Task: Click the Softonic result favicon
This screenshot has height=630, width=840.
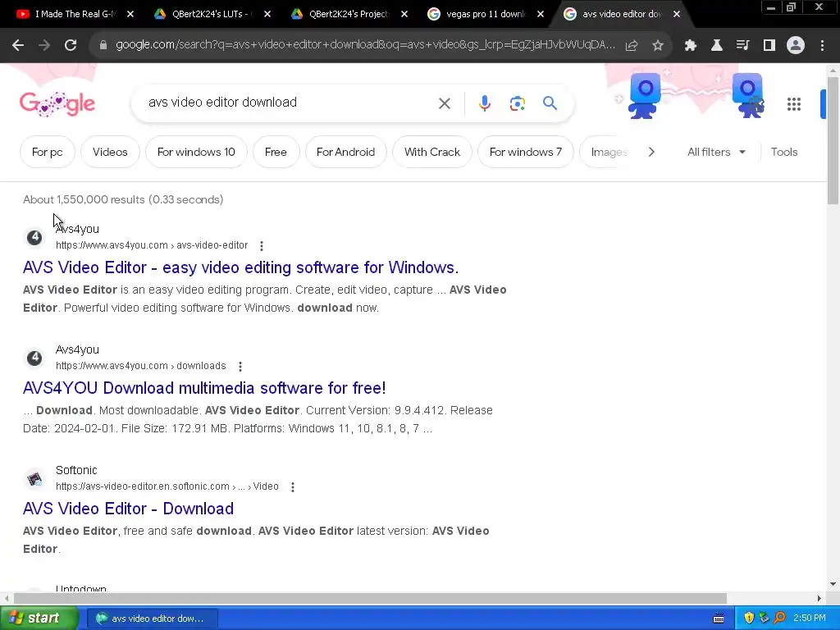Action: coord(34,478)
